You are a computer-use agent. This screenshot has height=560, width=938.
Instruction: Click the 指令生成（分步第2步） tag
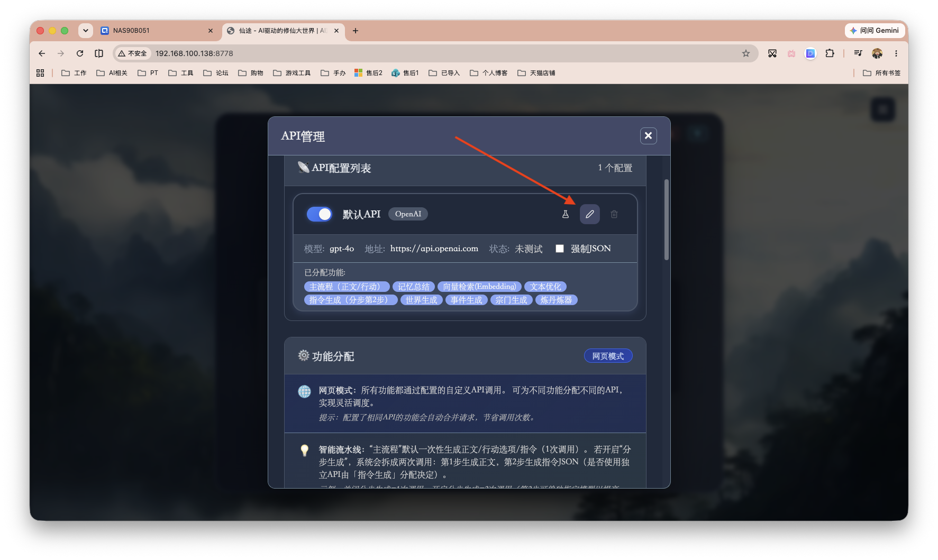[351, 300]
